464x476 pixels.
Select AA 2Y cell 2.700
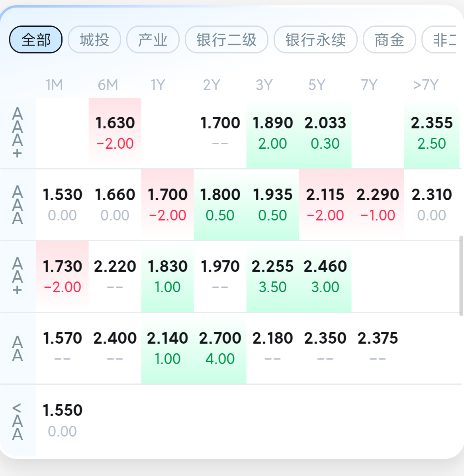(220, 348)
